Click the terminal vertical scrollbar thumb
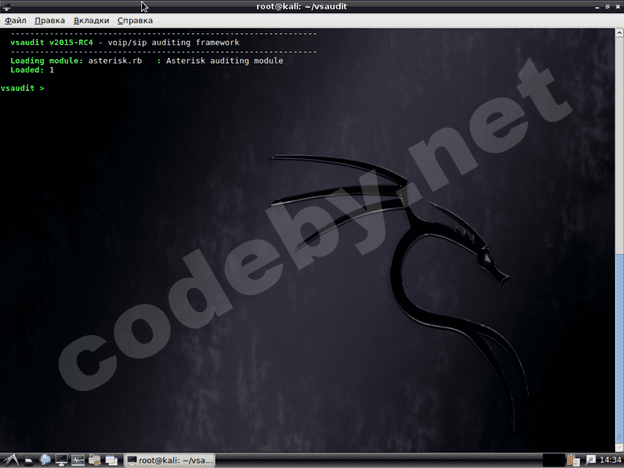Image resolution: width=624 pixels, height=468 pixels. click(619, 348)
